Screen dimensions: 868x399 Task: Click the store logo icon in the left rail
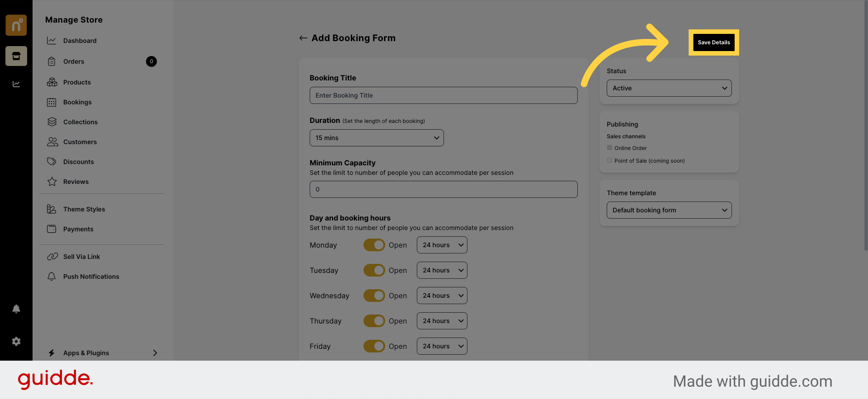pyautogui.click(x=16, y=25)
